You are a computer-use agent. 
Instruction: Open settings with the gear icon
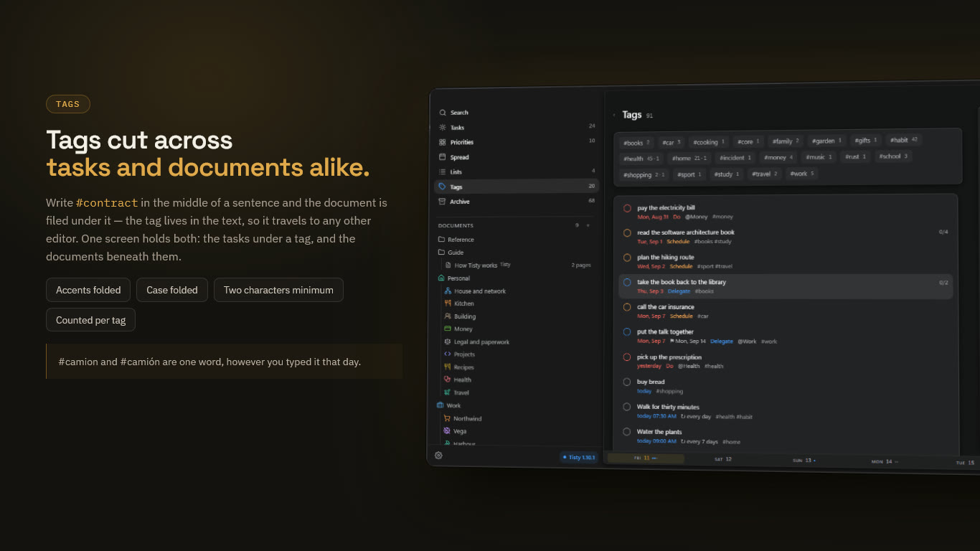tap(438, 456)
